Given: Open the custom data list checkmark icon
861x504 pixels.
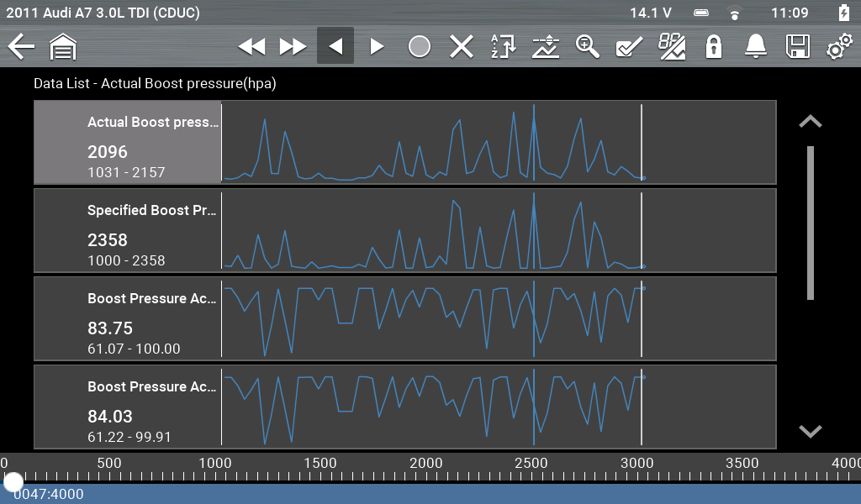Looking at the screenshot, I should (629, 46).
